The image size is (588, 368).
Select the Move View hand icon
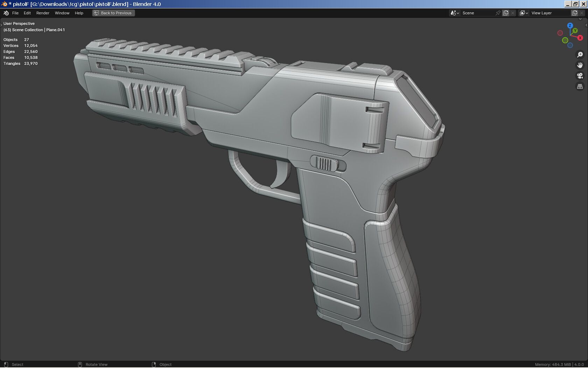pos(580,65)
